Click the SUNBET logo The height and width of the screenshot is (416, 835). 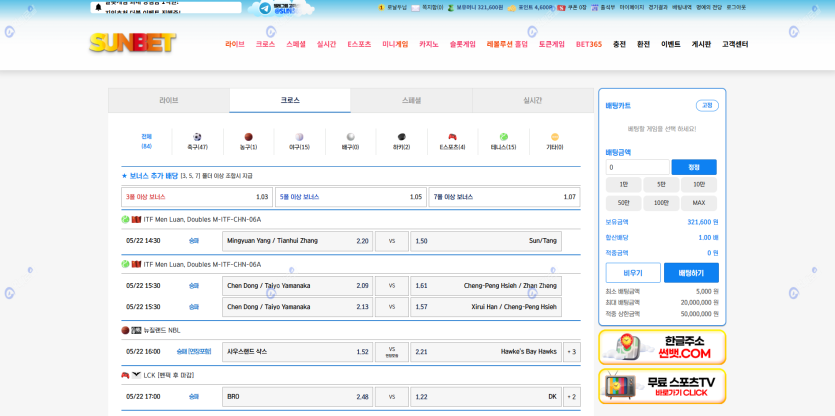133,43
